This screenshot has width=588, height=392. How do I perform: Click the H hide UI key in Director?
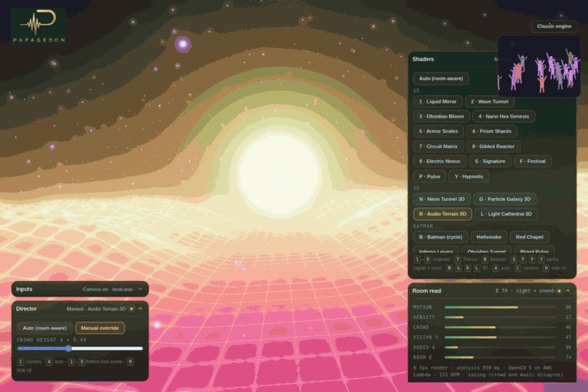(130, 362)
